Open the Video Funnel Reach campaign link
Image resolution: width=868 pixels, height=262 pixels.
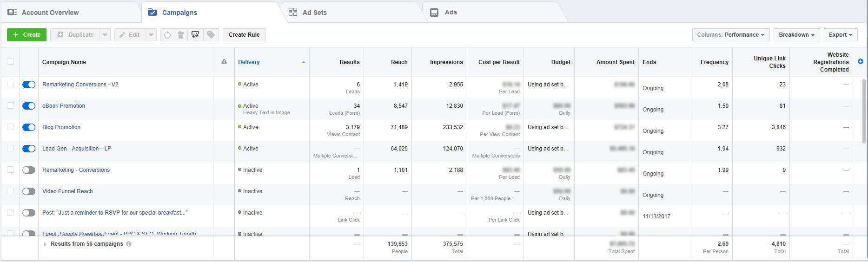click(x=67, y=191)
